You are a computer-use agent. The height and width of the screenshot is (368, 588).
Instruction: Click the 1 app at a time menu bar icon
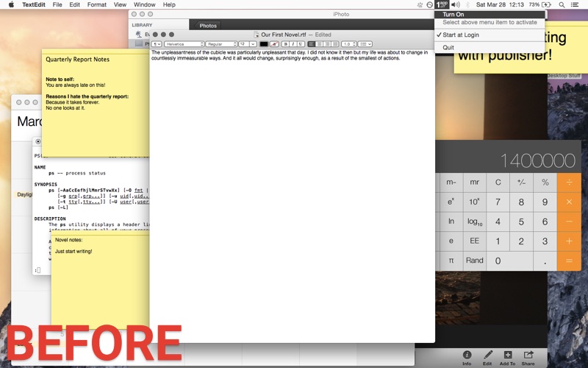coord(442,4)
